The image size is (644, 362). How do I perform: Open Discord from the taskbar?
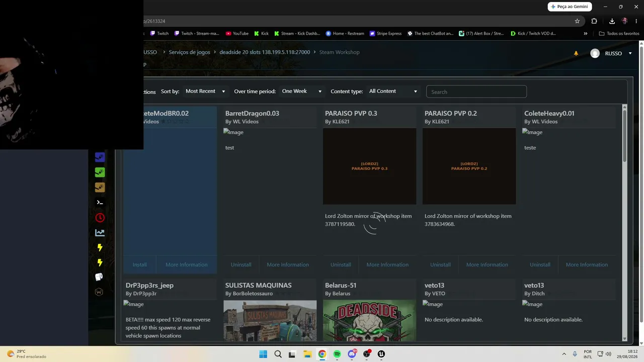pos(352,354)
